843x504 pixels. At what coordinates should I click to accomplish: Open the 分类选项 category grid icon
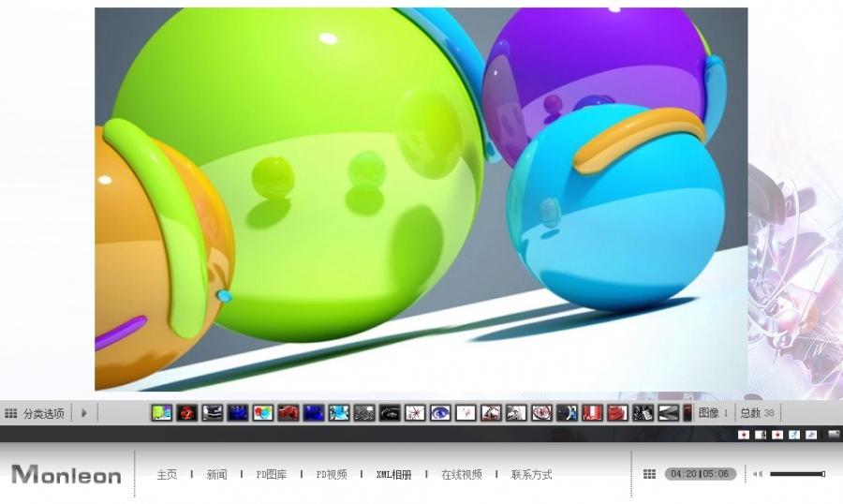tap(10, 413)
